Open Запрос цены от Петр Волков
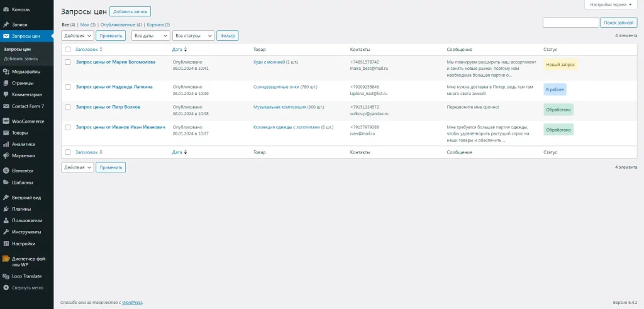The height and width of the screenshot is (309, 644). pos(108,107)
